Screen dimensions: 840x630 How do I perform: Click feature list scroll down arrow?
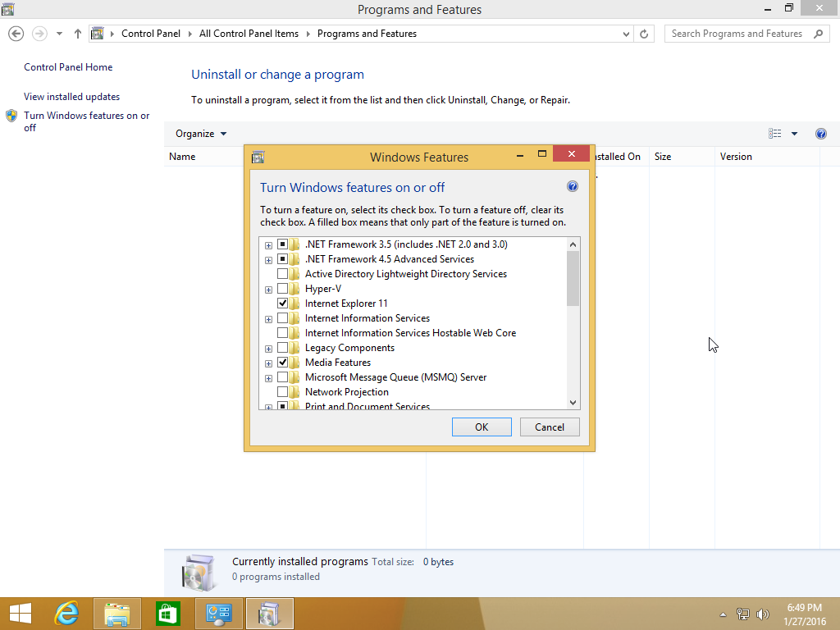[x=573, y=402]
